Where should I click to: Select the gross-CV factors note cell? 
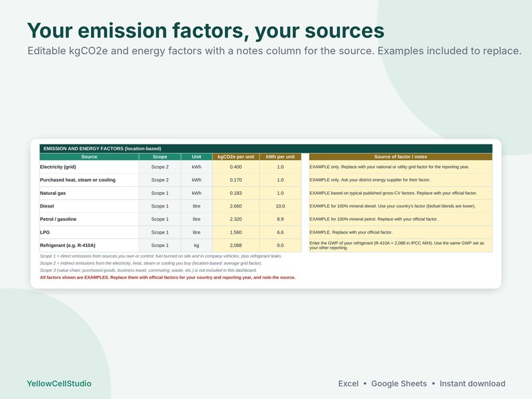tap(401, 193)
